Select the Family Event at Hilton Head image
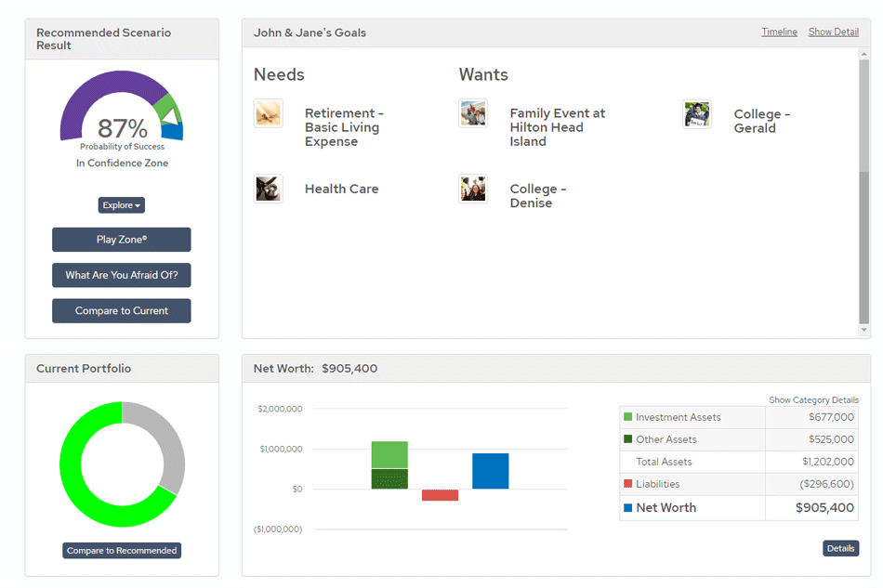The height and width of the screenshot is (588, 883). tap(473, 113)
